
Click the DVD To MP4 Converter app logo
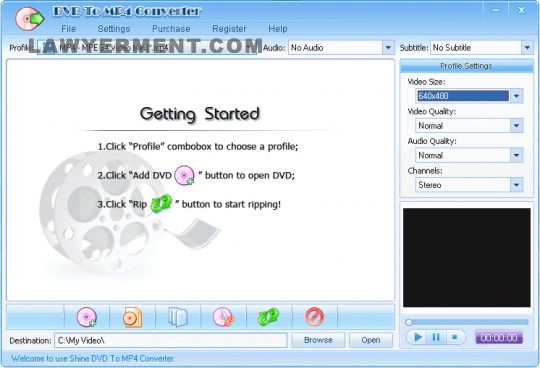click(x=30, y=18)
